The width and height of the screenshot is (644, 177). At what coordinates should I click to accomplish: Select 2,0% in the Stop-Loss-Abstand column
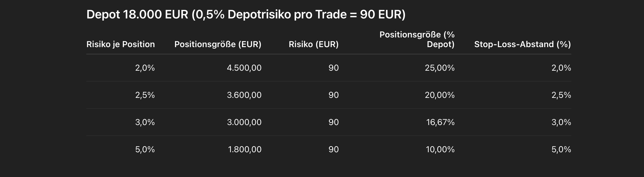[x=561, y=68]
